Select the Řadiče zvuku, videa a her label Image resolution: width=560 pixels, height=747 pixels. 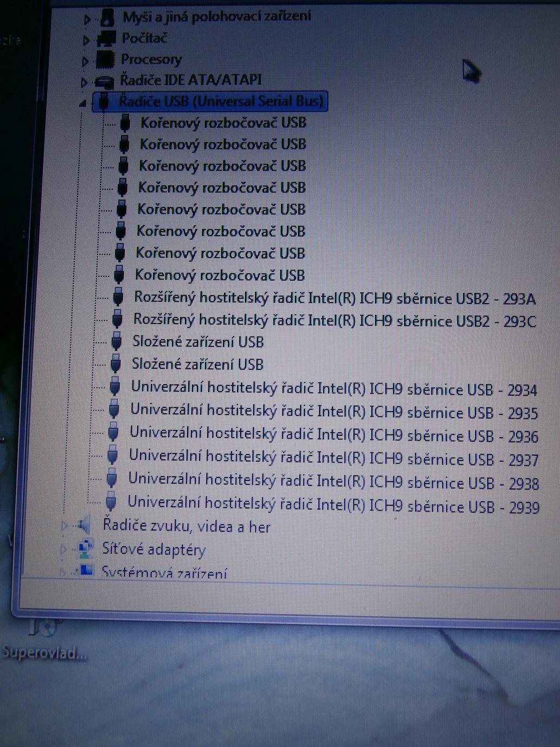[186, 526]
